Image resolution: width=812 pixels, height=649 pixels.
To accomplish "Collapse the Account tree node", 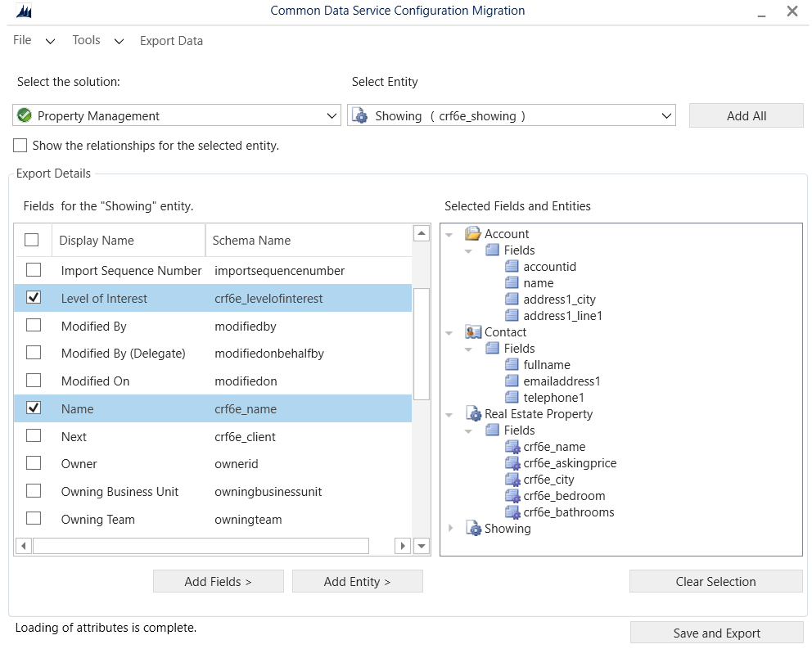I will pyautogui.click(x=449, y=233).
